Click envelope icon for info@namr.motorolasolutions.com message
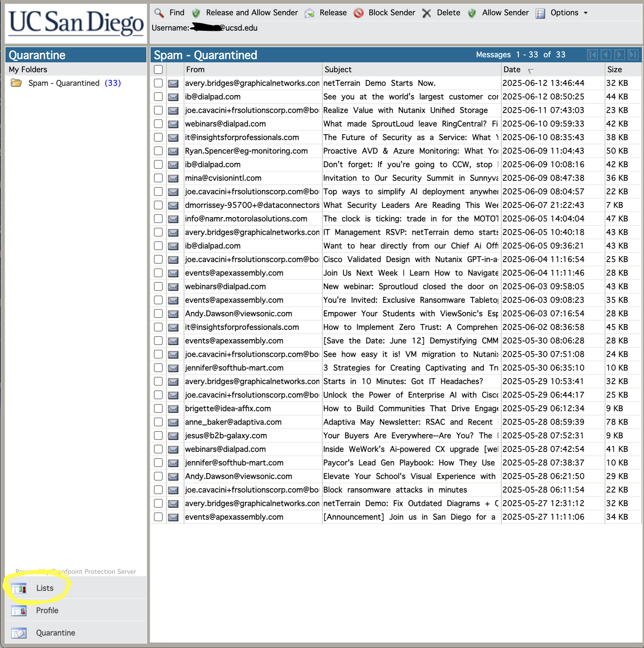 click(173, 219)
